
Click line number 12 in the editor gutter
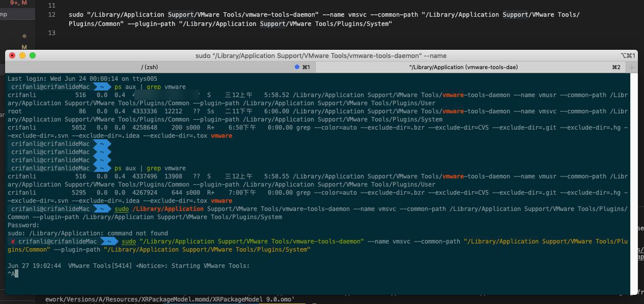tap(51, 15)
